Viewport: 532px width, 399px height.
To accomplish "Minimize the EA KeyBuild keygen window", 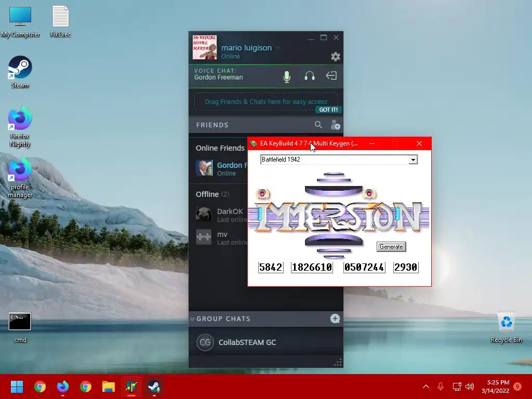I will tap(372, 143).
